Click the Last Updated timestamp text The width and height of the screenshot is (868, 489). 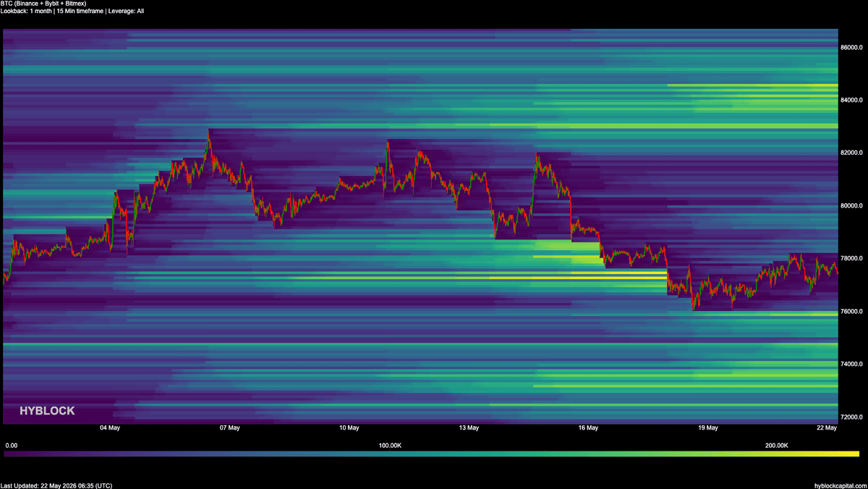tap(56, 485)
